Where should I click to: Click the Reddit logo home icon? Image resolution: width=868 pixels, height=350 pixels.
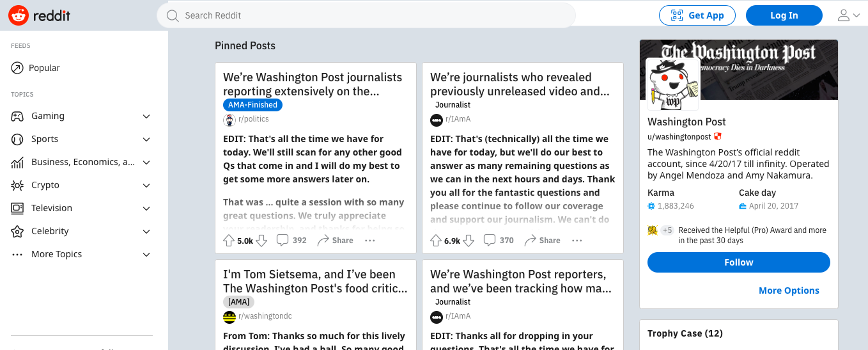tap(19, 15)
